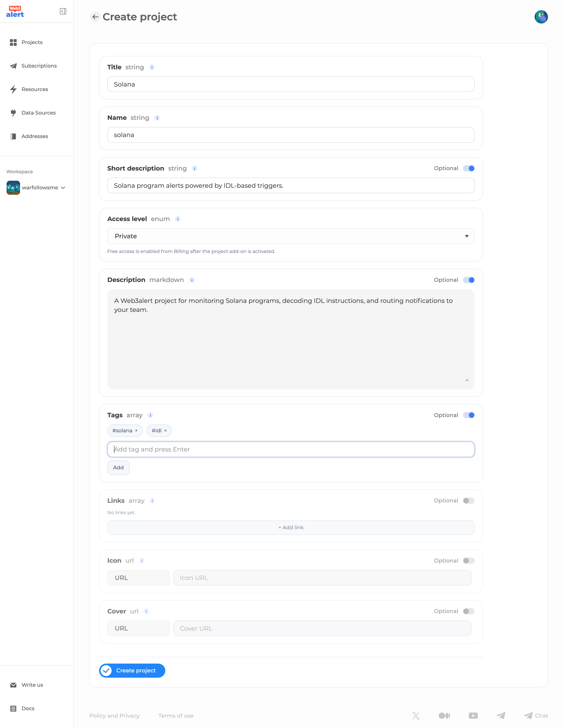This screenshot has height=728, width=564.
Task: Click the Docs document icon
Action: pos(13,708)
